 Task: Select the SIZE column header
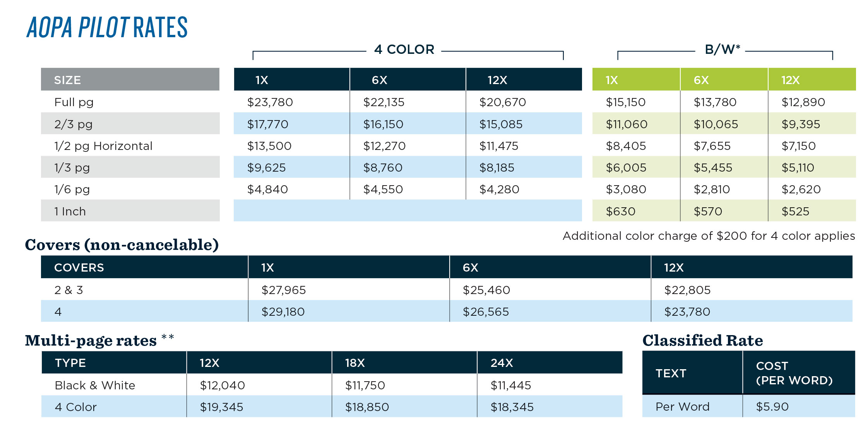(68, 80)
